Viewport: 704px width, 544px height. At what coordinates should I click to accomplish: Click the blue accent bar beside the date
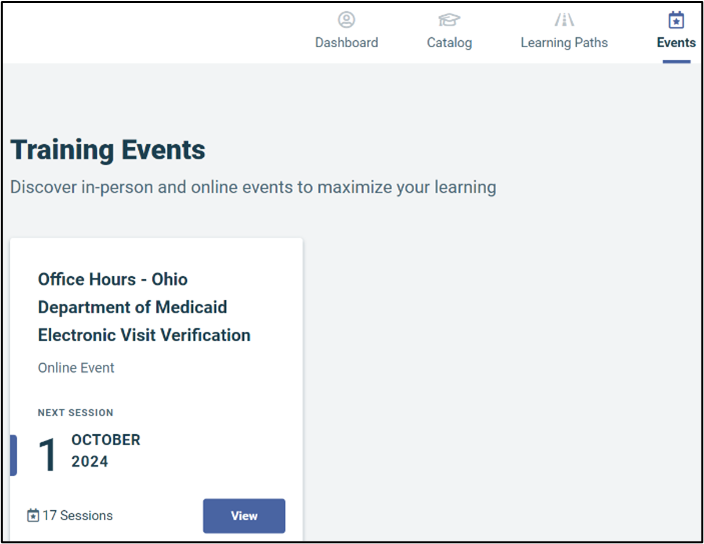pyautogui.click(x=13, y=455)
